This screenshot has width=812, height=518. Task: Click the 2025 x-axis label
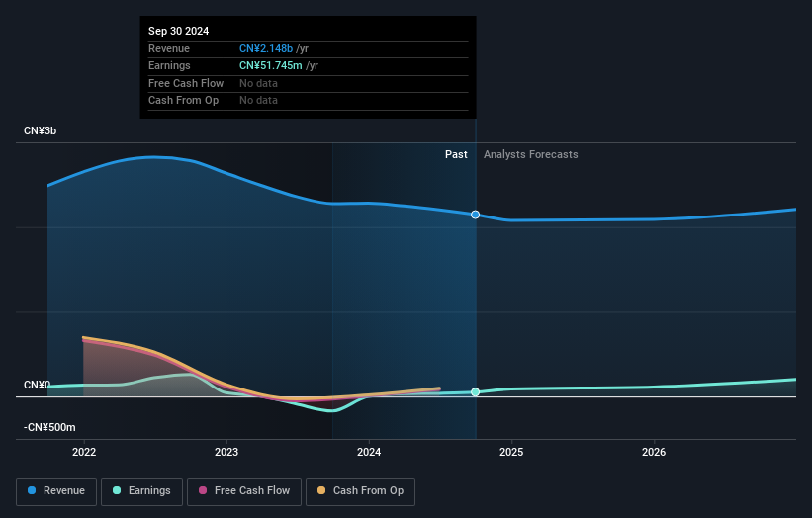511,452
